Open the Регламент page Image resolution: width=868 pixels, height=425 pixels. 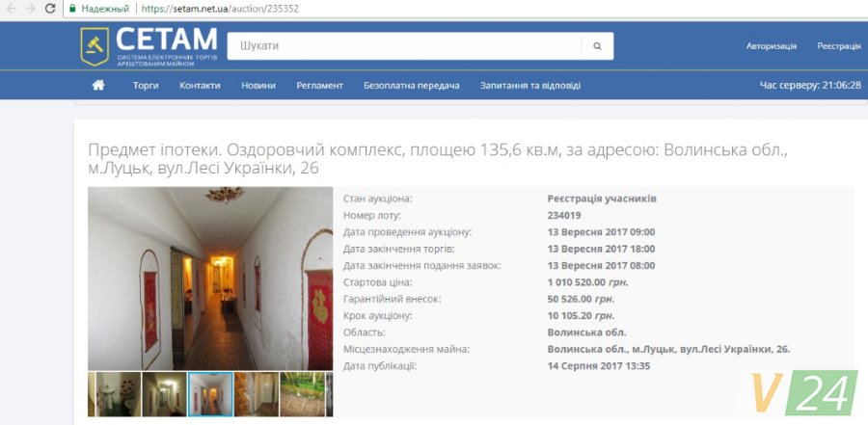(319, 86)
